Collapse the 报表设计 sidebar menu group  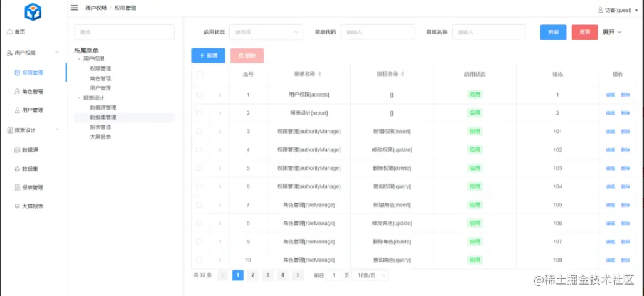(x=57, y=130)
